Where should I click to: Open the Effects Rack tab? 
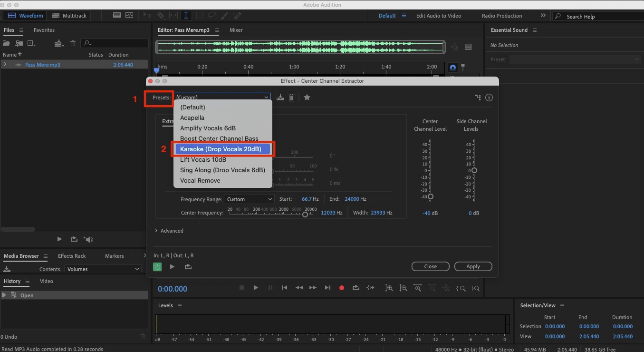(x=72, y=256)
